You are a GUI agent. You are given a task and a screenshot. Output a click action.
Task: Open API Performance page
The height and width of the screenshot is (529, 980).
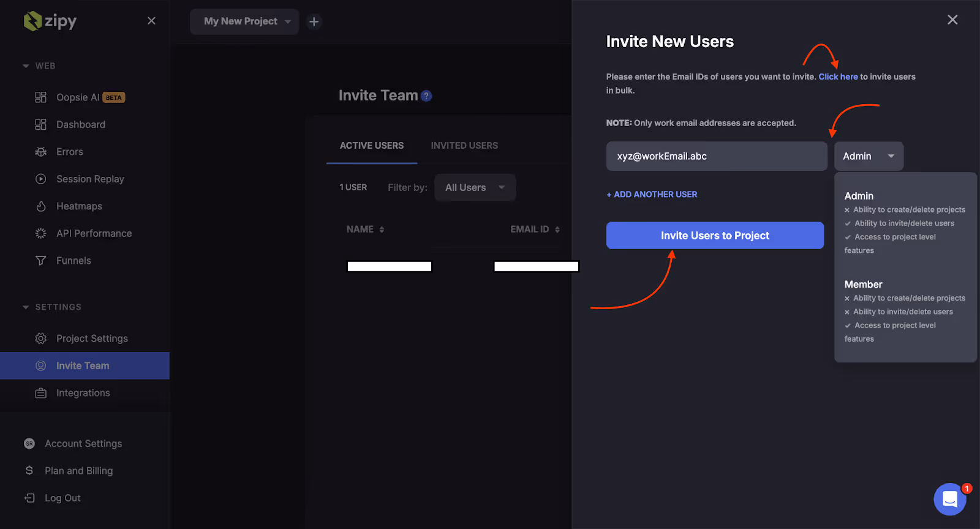pyautogui.click(x=94, y=233)
